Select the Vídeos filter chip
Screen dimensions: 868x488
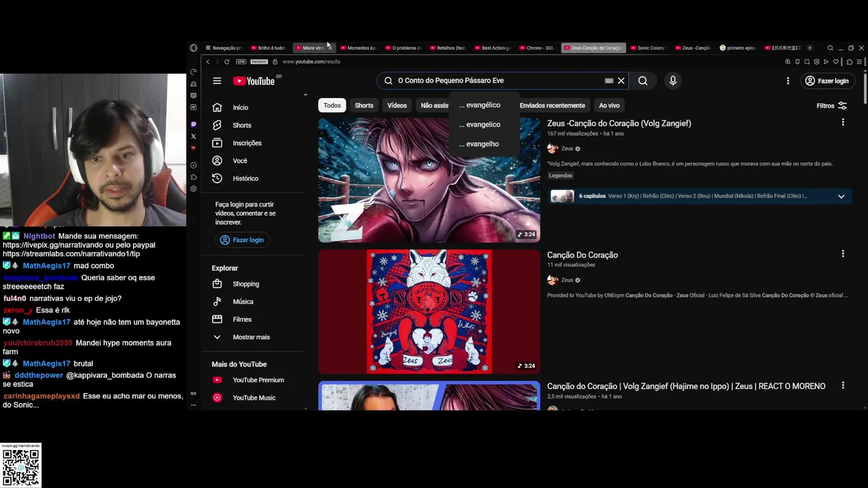click(397, 106)
